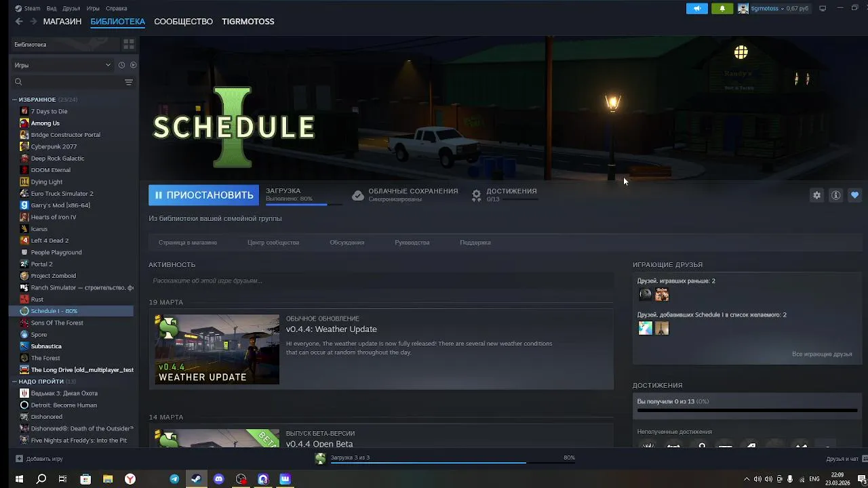Click the activity status text field

(x=381, y=281)
